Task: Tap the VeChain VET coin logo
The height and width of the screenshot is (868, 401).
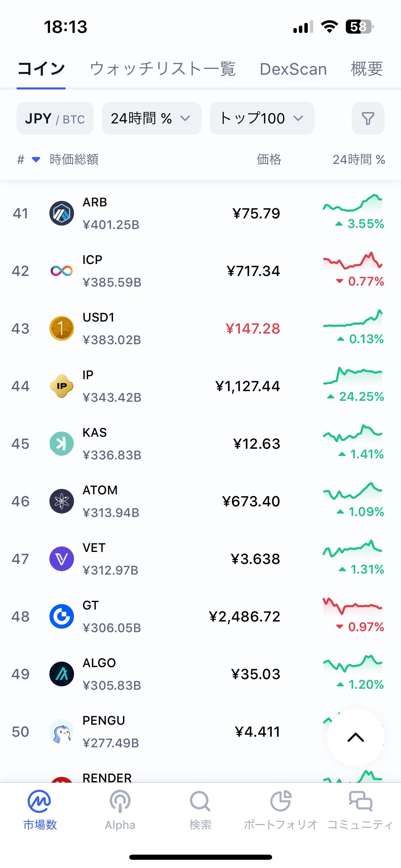Action: click(x=62, y=559)
